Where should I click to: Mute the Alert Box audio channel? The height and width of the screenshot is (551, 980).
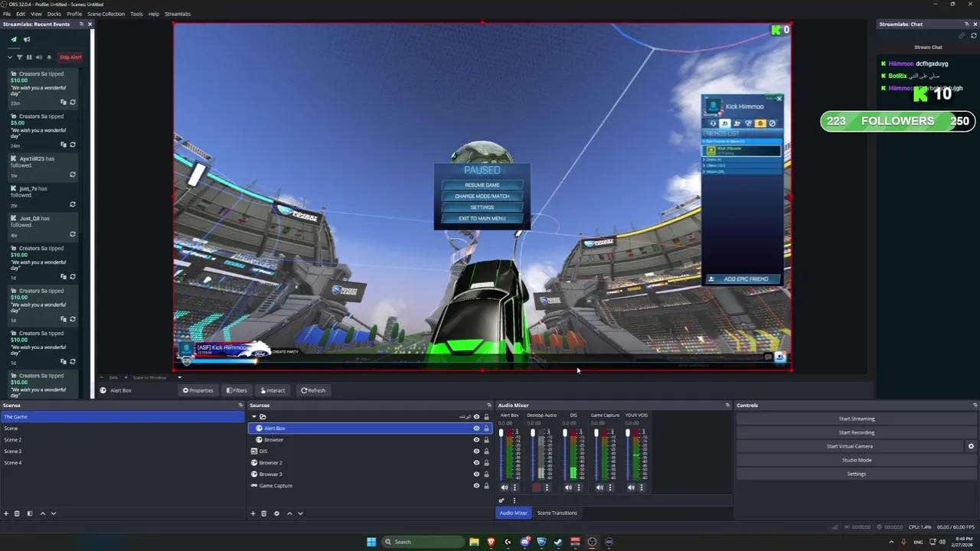tap(504, 487)
